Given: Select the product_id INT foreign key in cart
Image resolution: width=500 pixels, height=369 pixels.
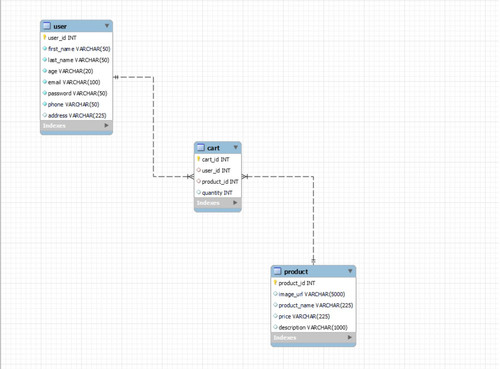Looking at the screenshot, I should [218, 182].
